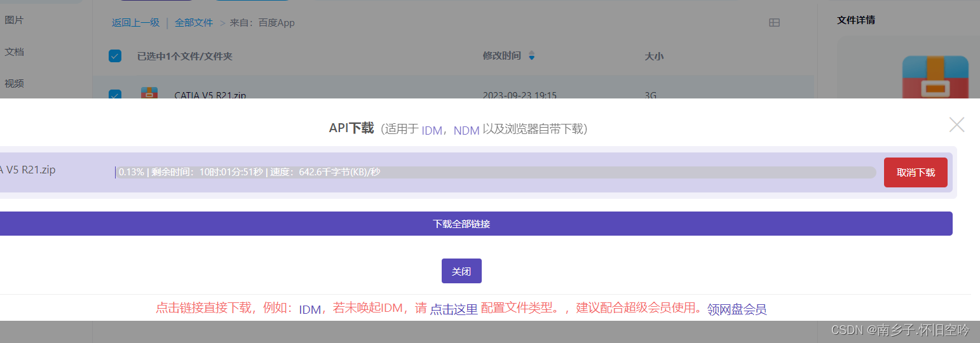Open the NDM link in the dialog title

click(466, 130)
